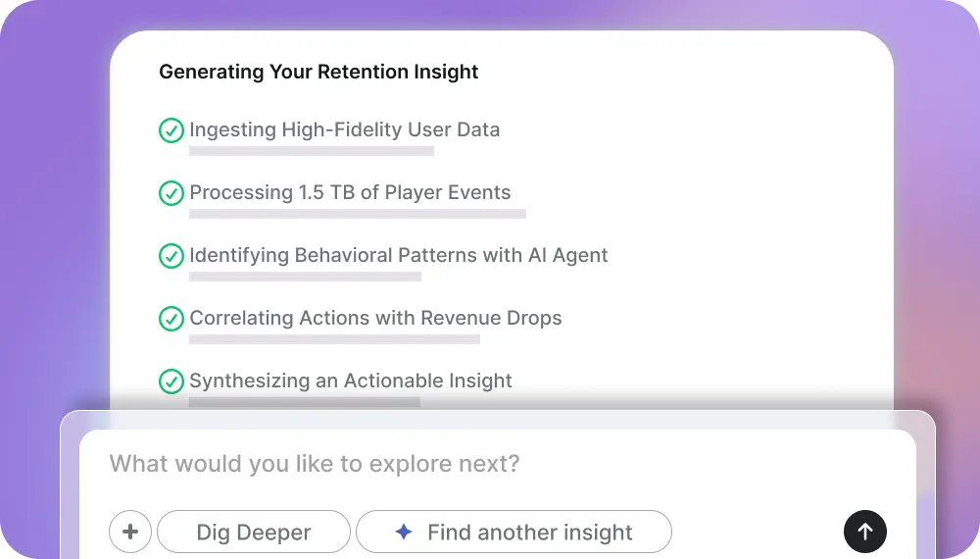
Task: Click the sparkle icon beside Find another insight
Action: coord(403,533)
